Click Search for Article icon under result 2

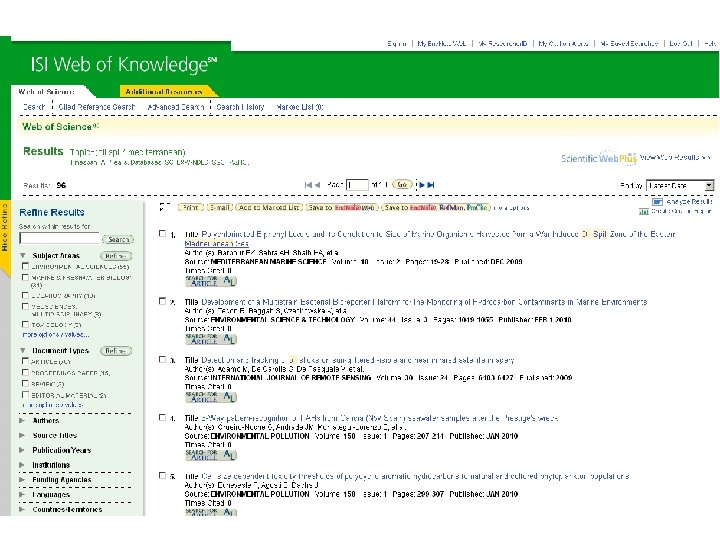(211, 339)
